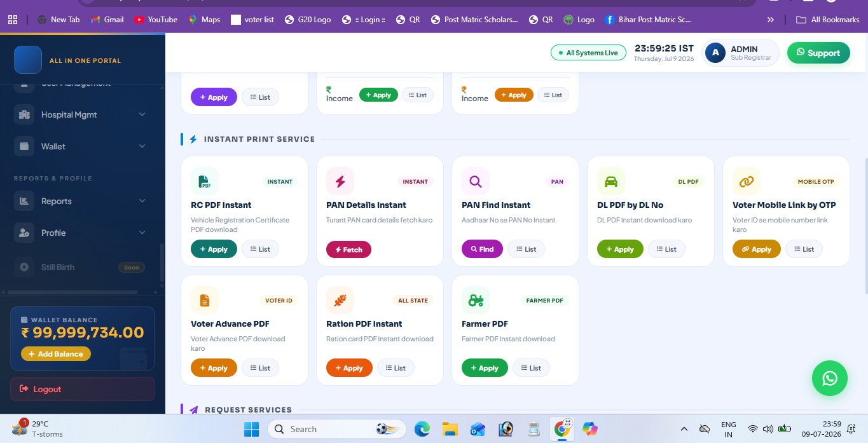Expand the Hospital Mgmt sidebar menu
The image size is (868, 443).
(83, 114)
